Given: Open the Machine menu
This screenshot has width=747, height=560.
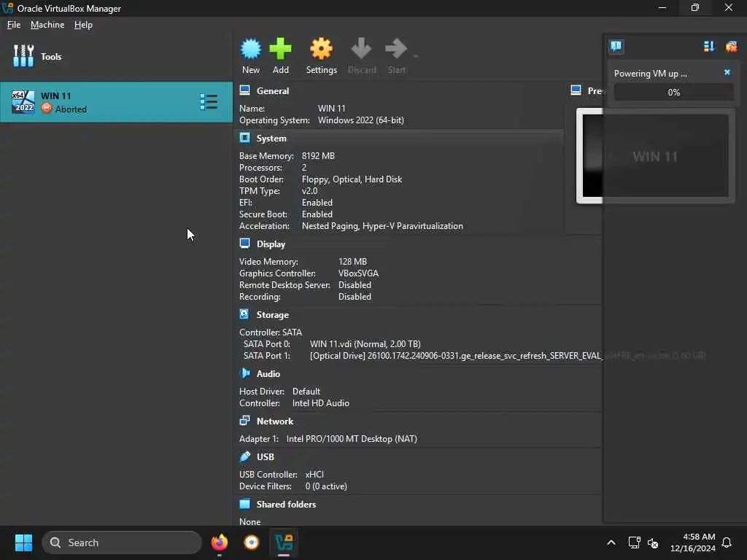Looking at the screenshot, I should pos(47,25).
